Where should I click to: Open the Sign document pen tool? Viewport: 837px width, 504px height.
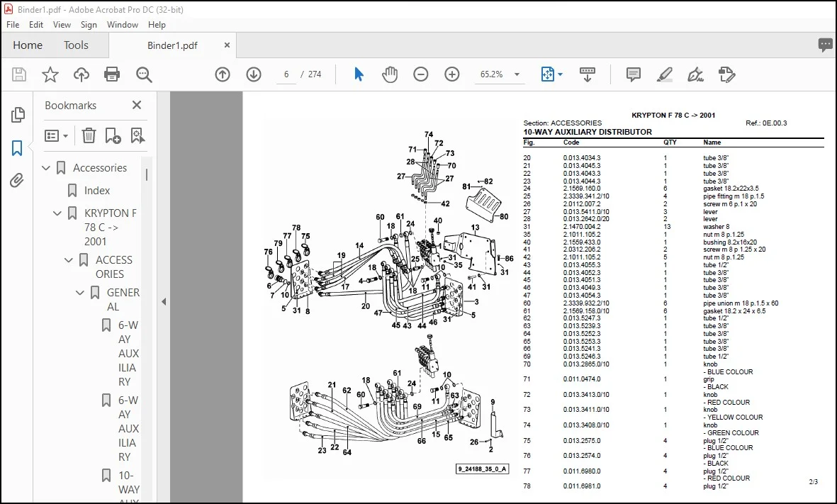[695, 74]
